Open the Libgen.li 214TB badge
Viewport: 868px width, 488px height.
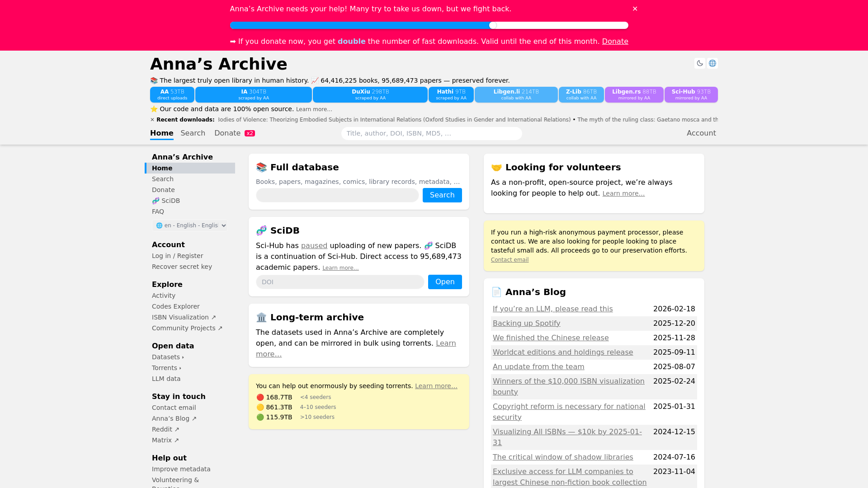click(x=516, y=94)
